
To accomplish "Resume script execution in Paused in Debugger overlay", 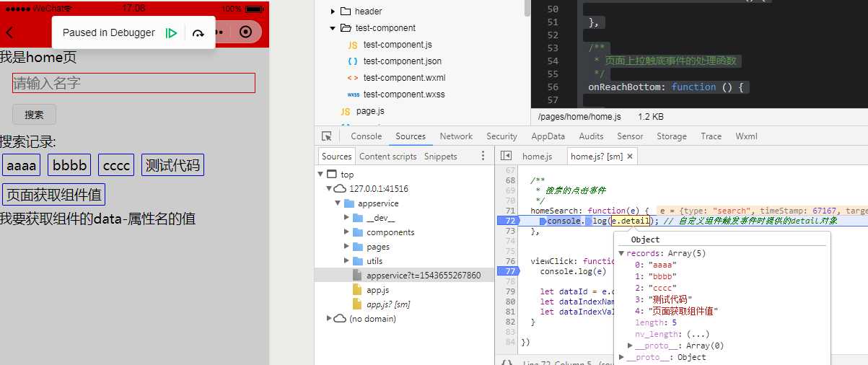I will [x=171, y=32].
